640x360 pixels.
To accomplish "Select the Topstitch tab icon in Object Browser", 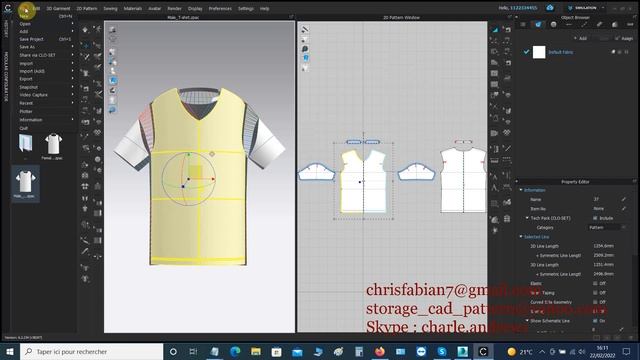I will [584, 24].
